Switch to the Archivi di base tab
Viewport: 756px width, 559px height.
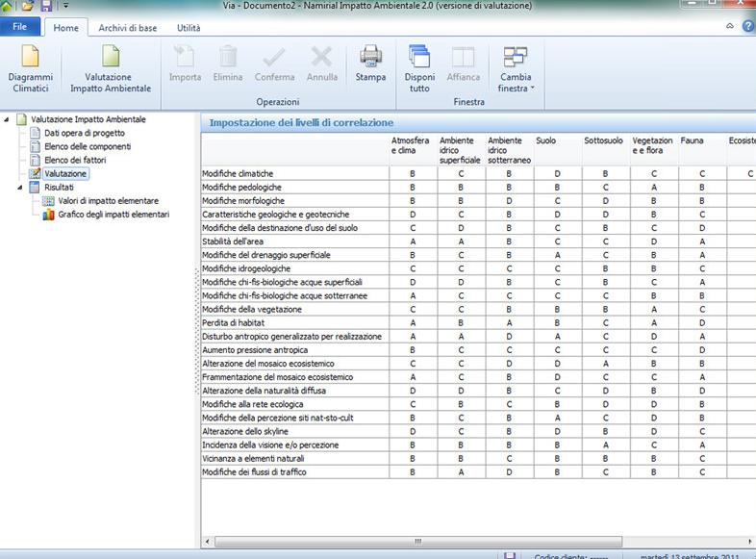(x=128, y=29)
